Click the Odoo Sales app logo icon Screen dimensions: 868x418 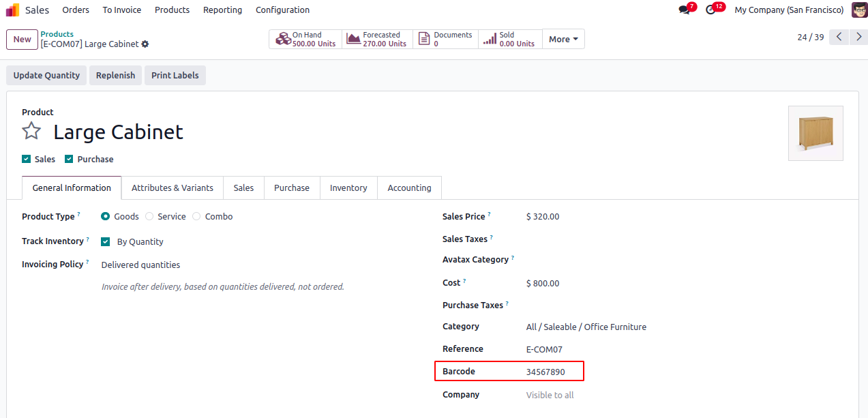(12, 10)
